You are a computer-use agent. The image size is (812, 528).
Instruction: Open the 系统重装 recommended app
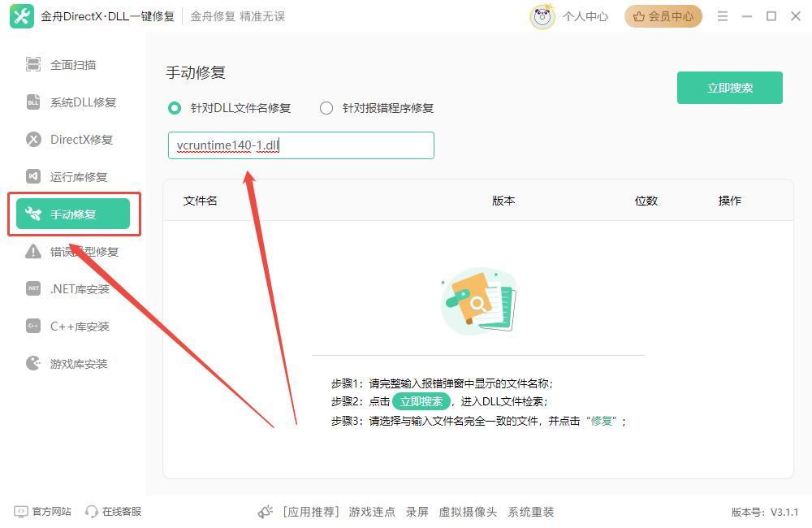click(531, 512)
